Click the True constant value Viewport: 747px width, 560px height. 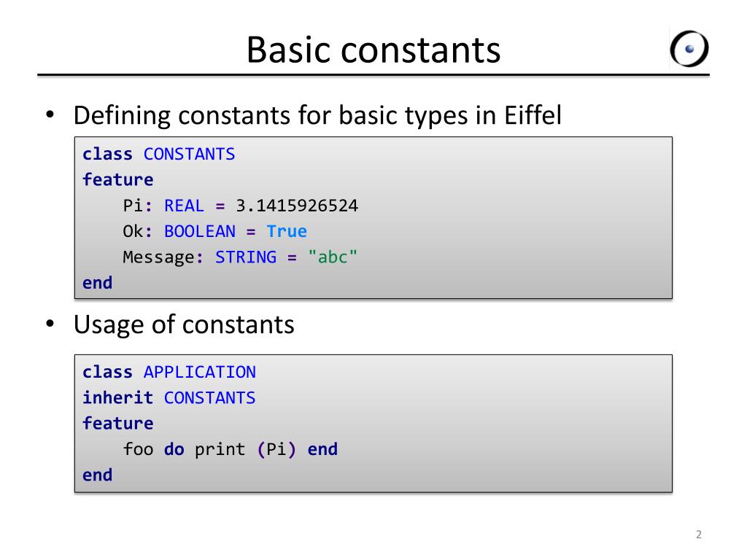tap(287, 231)
